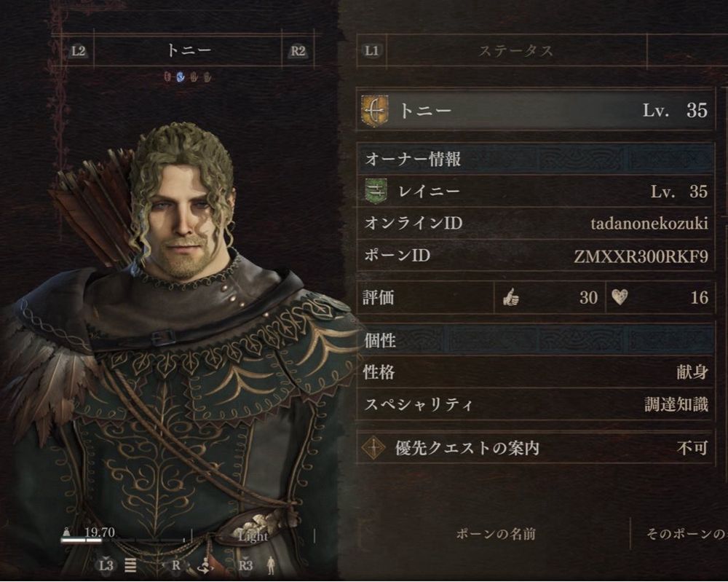
Task: Toggle the list view icon beside L3
Action: click(130, 565)
